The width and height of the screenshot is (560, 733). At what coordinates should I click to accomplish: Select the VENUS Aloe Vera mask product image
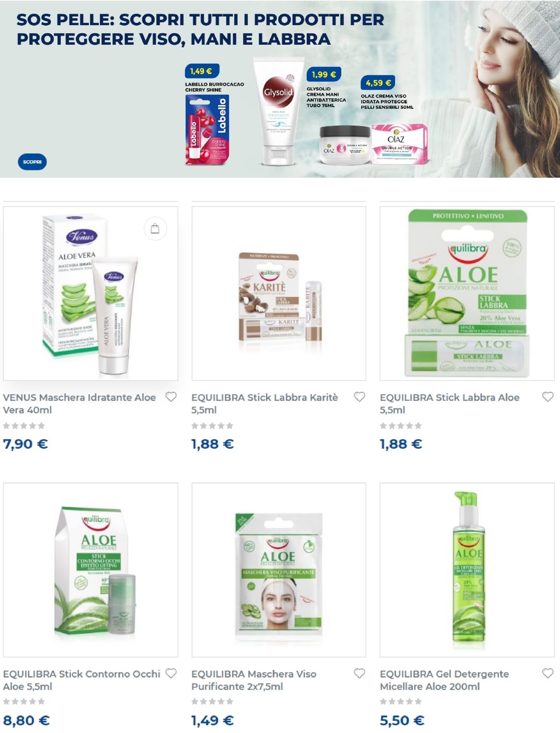(x=90, y=294)
